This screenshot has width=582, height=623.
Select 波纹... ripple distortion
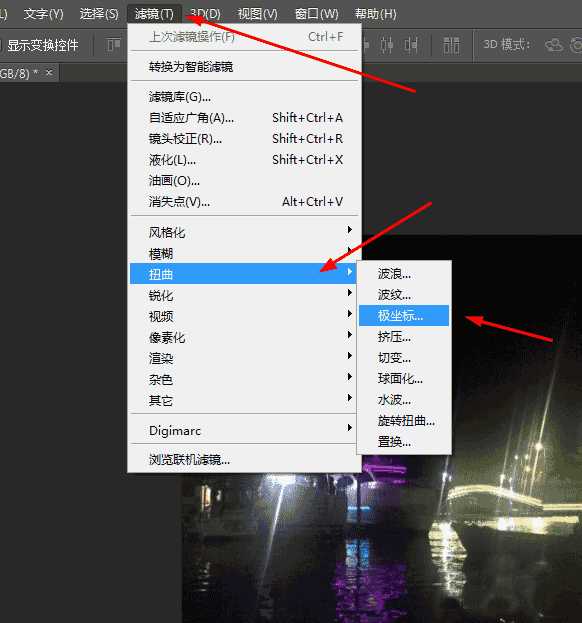tap(404, 295)
